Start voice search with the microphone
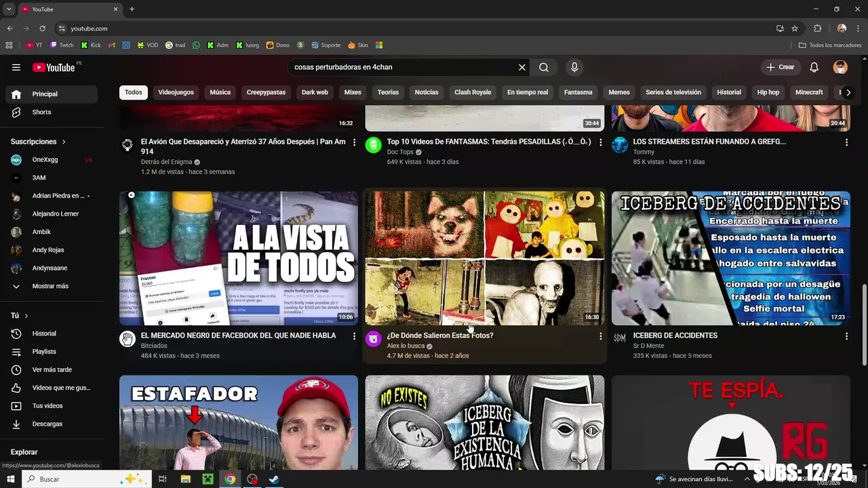Image resolution: width=868 pixels, height=488 pixels. coord(574,67)
